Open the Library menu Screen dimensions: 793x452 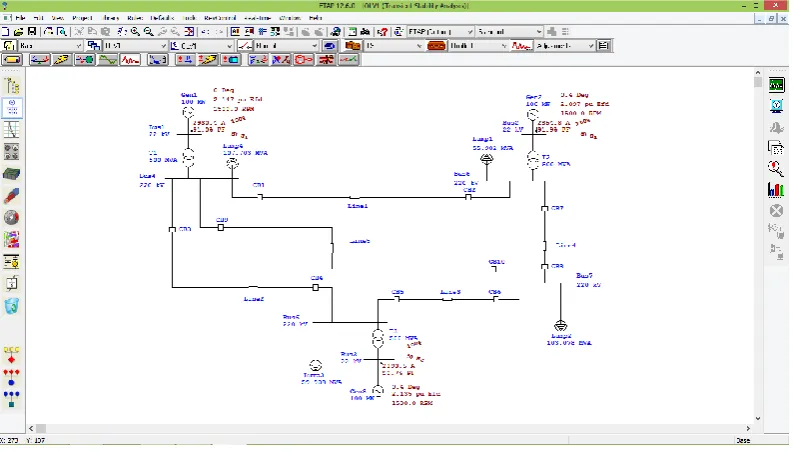point(110,18)
